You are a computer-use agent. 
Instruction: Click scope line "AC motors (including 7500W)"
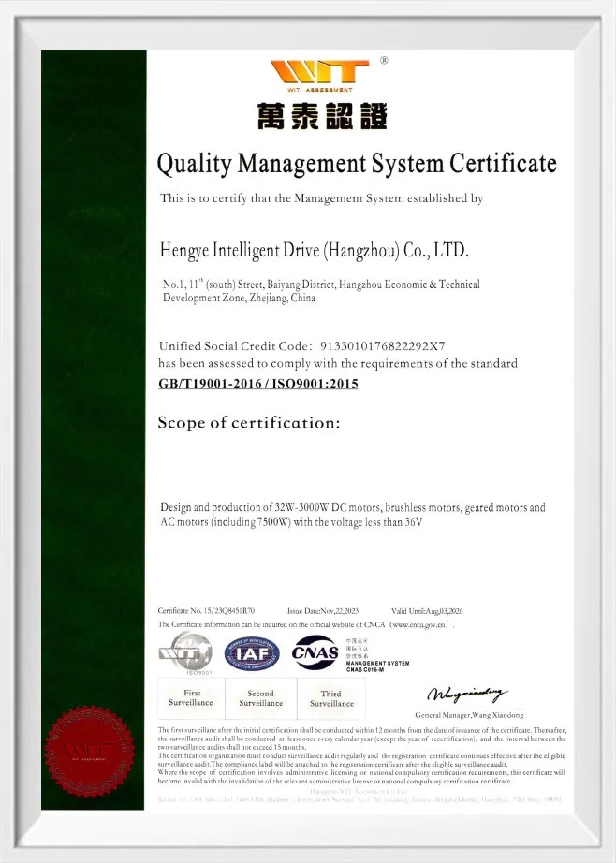click(x=291, y=521)
